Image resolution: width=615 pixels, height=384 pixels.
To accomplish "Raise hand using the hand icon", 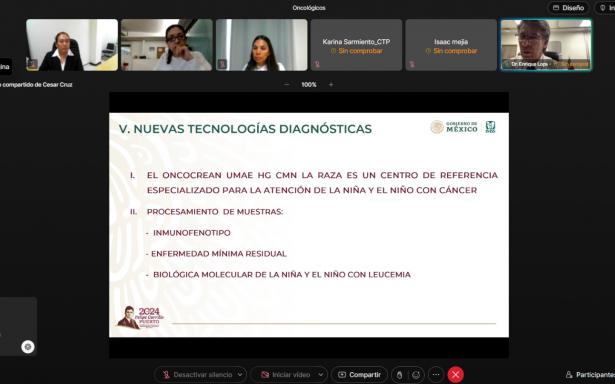I will click(x=399, y=375).
